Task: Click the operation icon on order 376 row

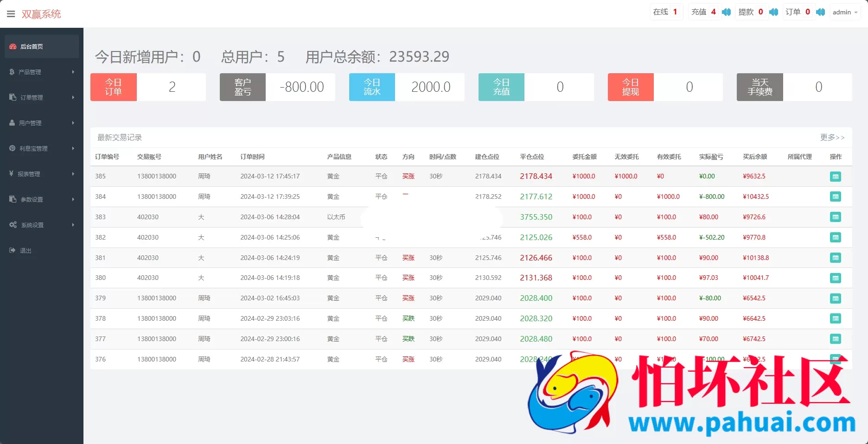Action: [x=836, y=359]
